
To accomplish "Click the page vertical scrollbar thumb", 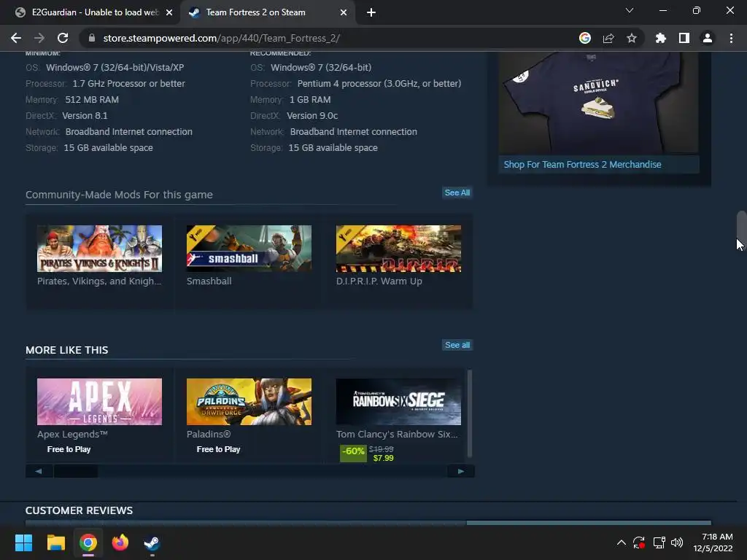I will coord(741,227).
